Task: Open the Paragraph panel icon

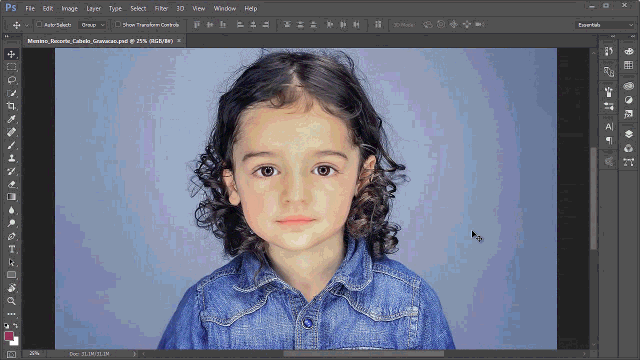Action: 609,140
